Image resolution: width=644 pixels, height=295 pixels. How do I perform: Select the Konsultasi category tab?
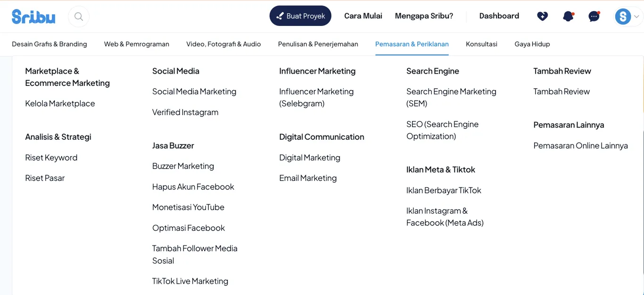pos(481,44)
